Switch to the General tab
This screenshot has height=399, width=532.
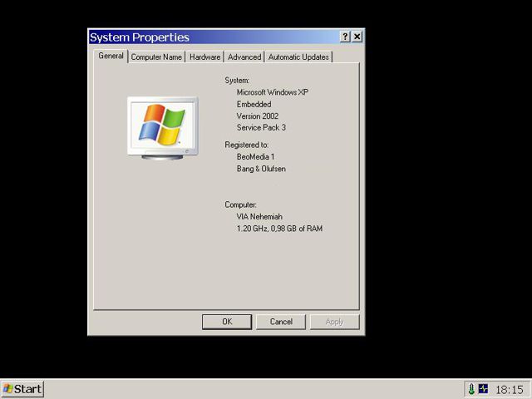(111, 56)
